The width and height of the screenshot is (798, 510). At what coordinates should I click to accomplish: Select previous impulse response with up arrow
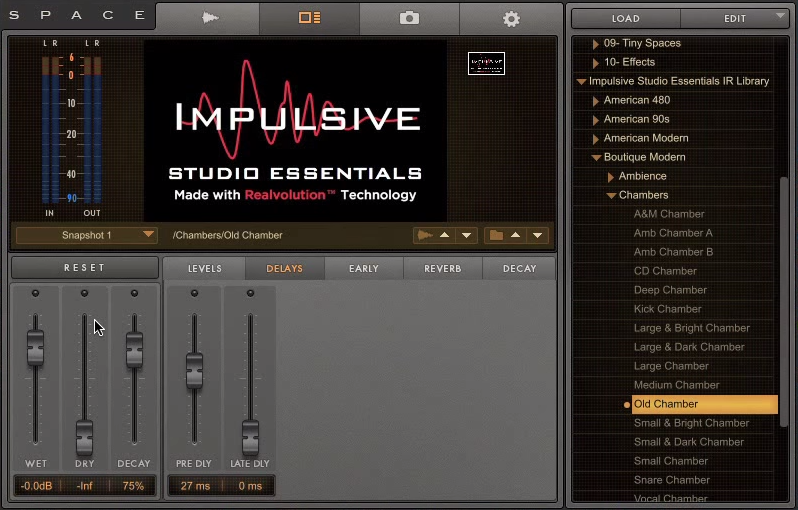(444, 235)
